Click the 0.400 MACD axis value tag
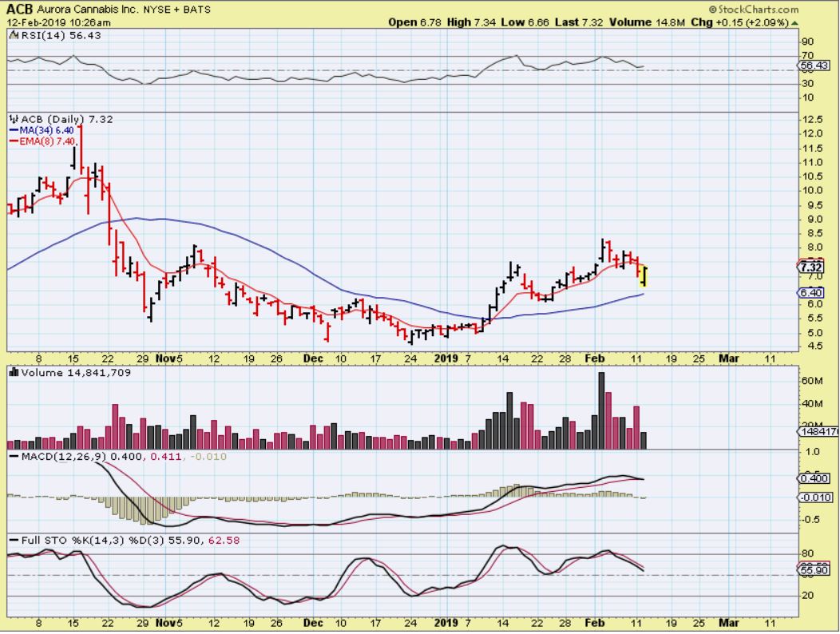 click(813, 478)
